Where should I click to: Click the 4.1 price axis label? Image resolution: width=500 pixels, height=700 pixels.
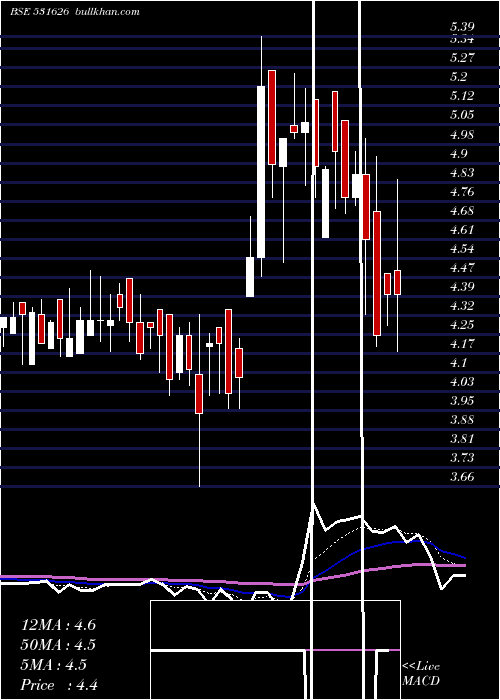(459, 362)
